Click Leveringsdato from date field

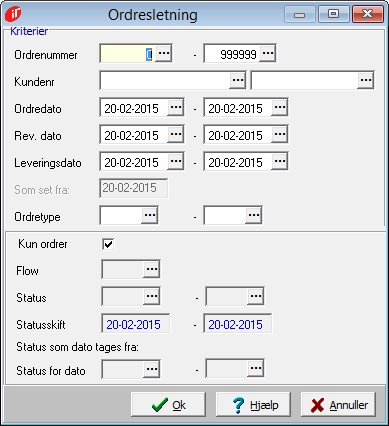[x=134, y=161]
